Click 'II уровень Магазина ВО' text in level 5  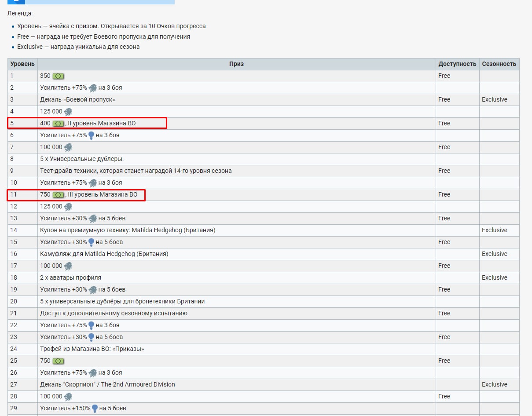click(102, 124)
